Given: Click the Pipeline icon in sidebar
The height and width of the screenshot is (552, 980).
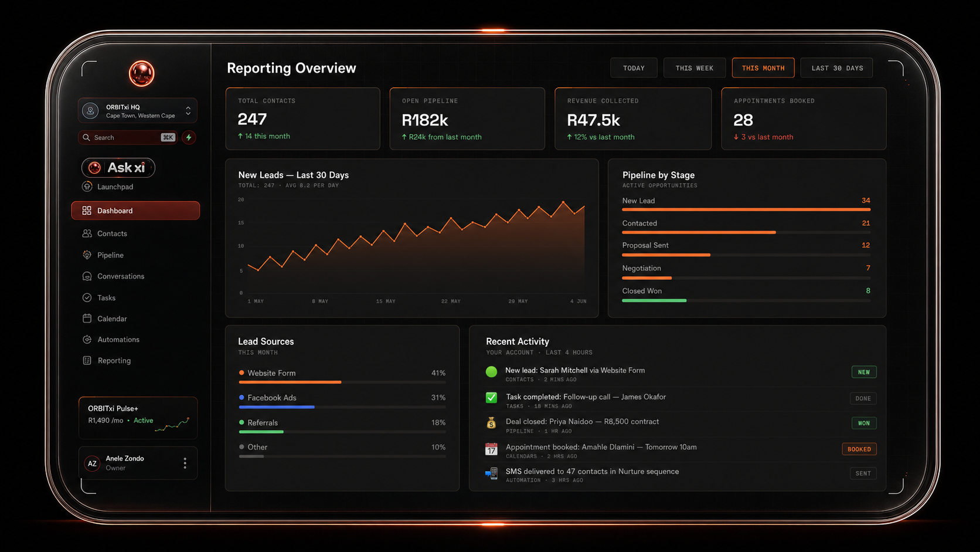Looking at the screenshot, I should coord(87,255).
